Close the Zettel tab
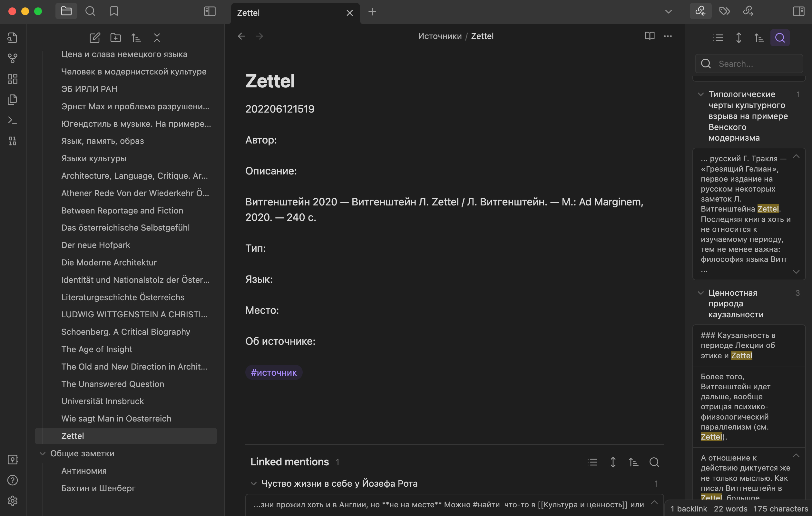812x516 pixels. pos(350,13)
